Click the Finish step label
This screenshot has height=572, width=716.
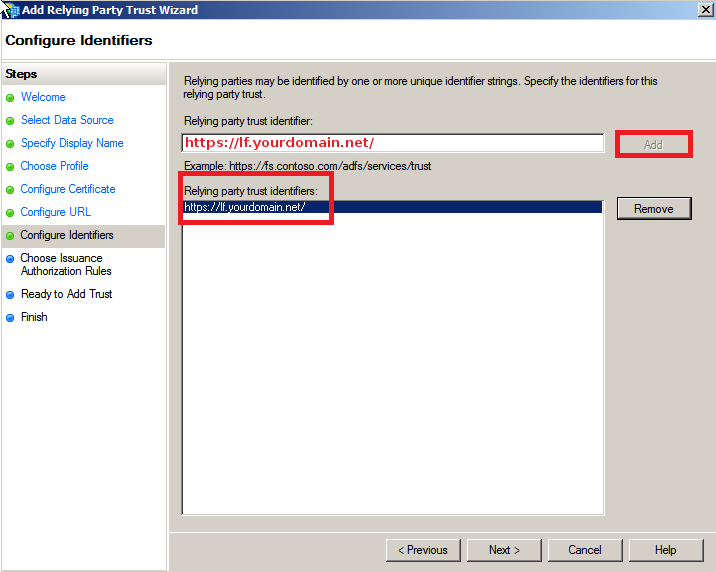34,317
